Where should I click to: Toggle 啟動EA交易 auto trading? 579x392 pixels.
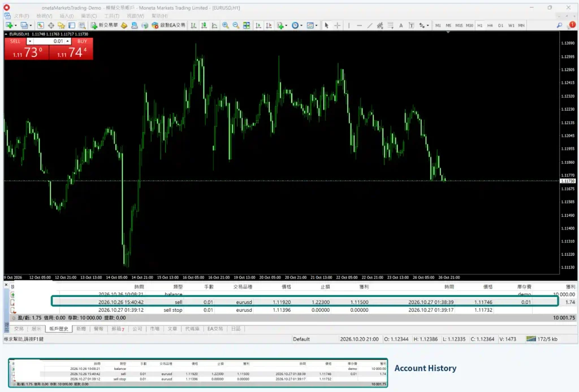pyautogui.click(x=168, y=25)
